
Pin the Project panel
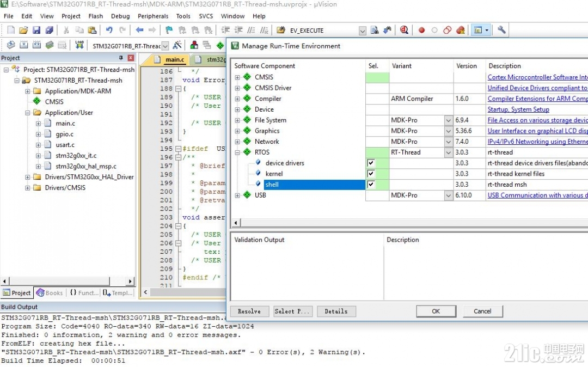click(121, 58)
